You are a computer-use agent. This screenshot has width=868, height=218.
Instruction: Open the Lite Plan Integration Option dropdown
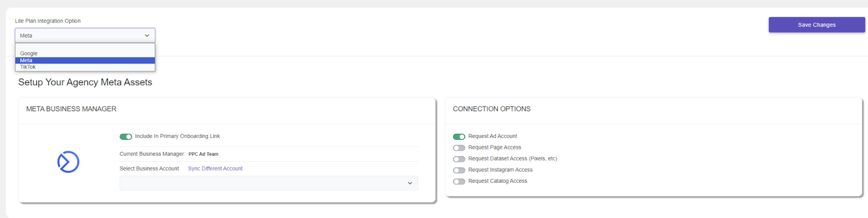point(85,36)
